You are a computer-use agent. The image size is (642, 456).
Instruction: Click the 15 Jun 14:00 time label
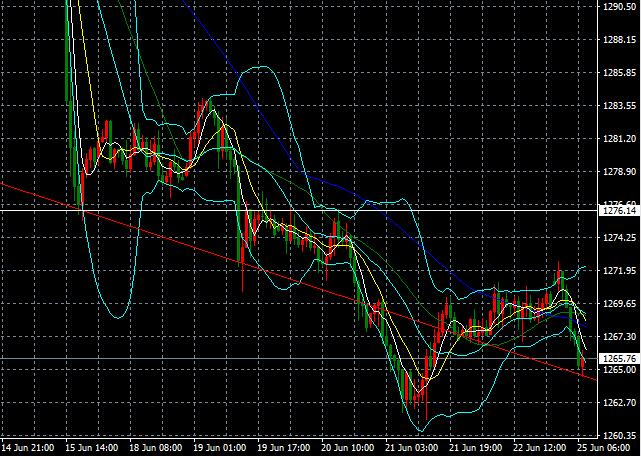pos(92,448)
